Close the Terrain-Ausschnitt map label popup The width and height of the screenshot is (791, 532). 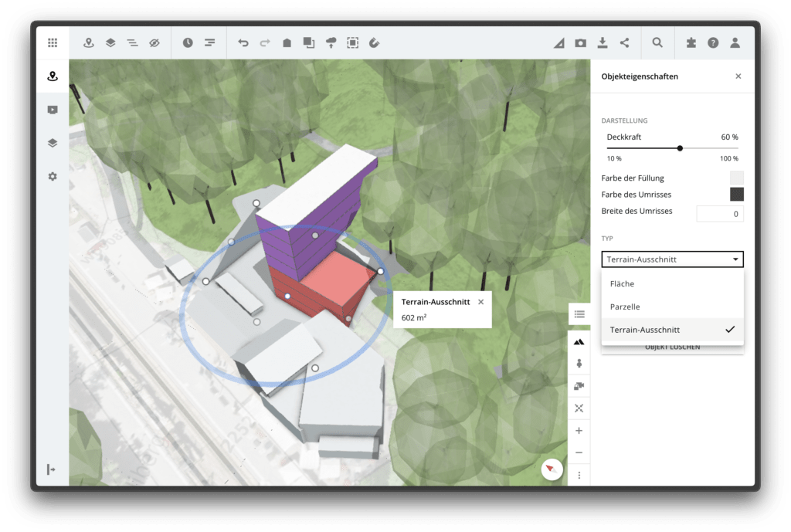[x=481, y=302]
